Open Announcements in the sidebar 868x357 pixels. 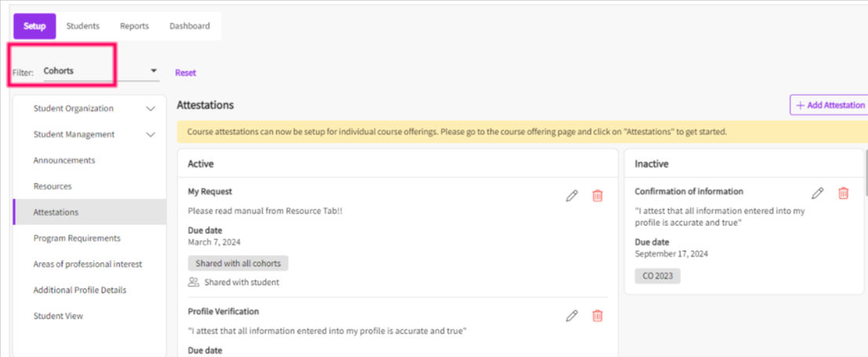(x=64, y=160)
